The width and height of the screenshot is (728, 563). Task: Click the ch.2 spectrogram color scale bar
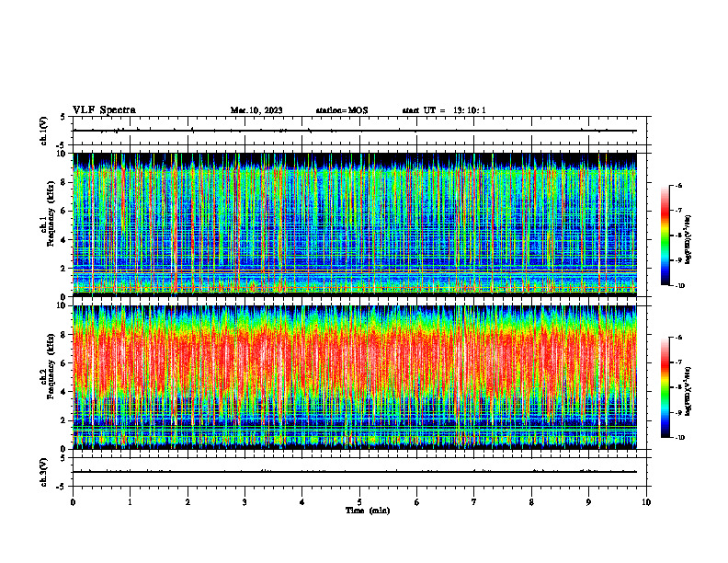[665, 387]
